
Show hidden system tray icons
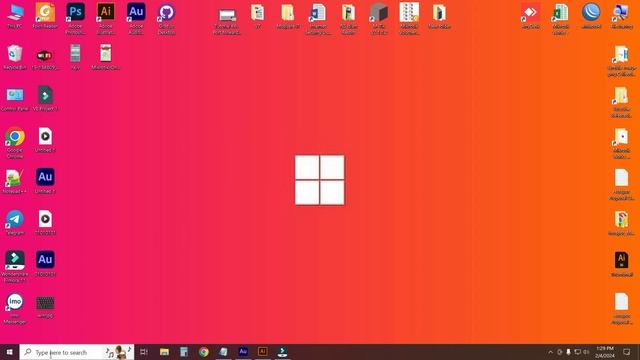[550, 352]
